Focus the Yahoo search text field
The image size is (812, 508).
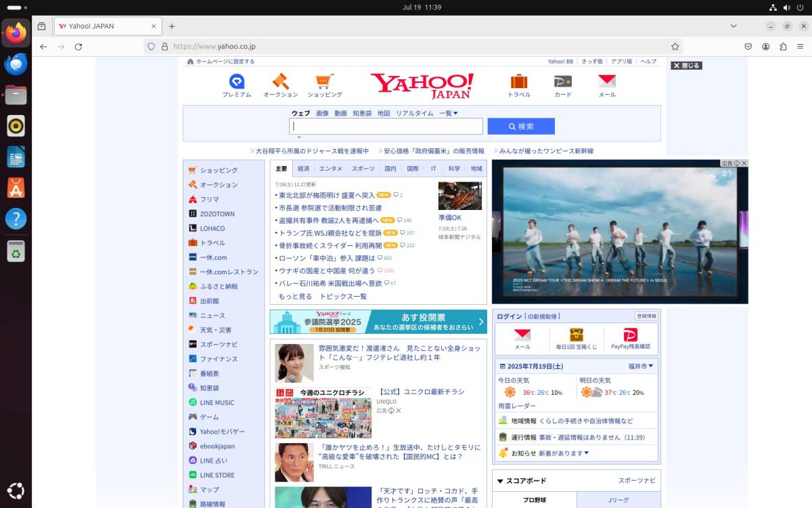(x=386, y=127)
